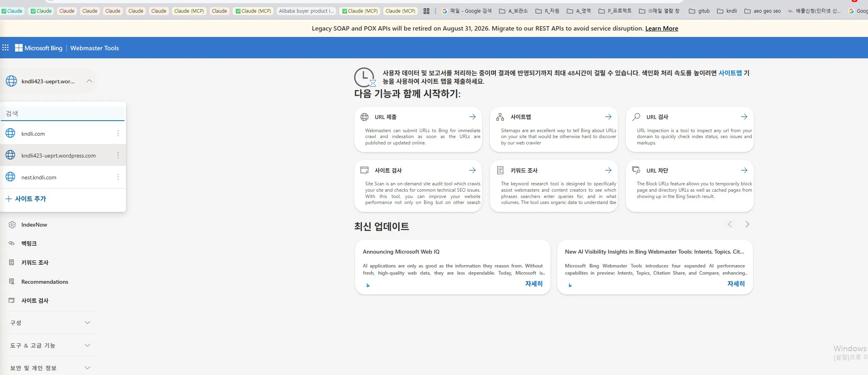
Task: Open more options for nest.kndli.com
Action: pos(118,177)
